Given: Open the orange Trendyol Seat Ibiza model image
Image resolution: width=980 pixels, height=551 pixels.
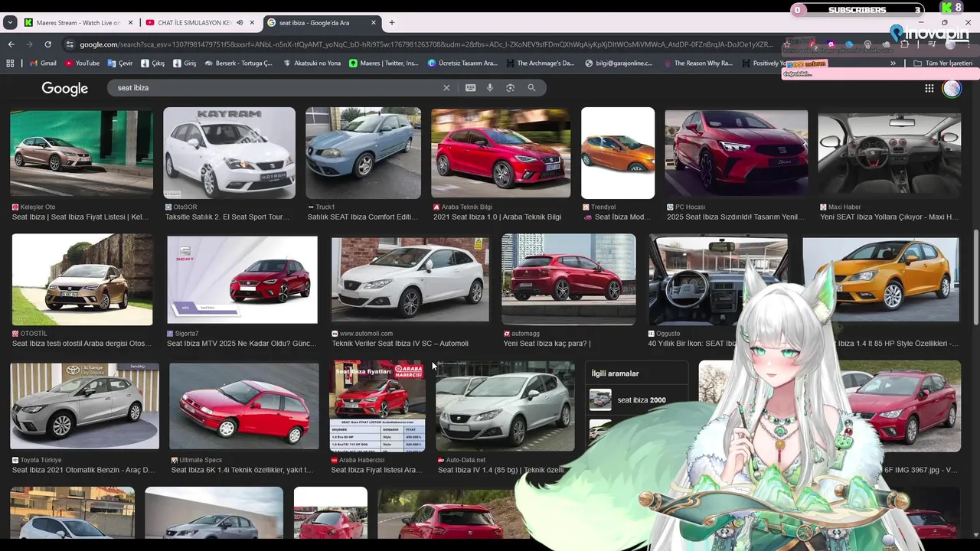Looking at the screenshot, I should (618, 153).
